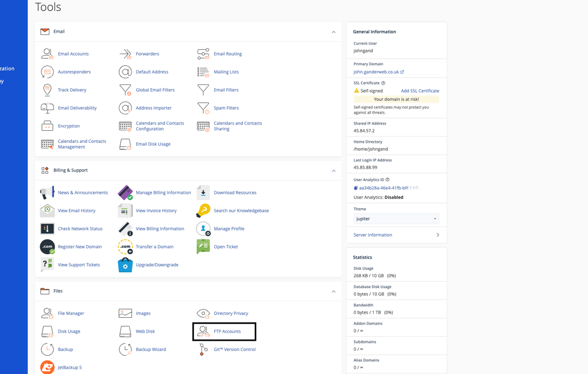The image size is (588, 374).
Task: Click the Address Importer icon
Action: pos(125,108)
